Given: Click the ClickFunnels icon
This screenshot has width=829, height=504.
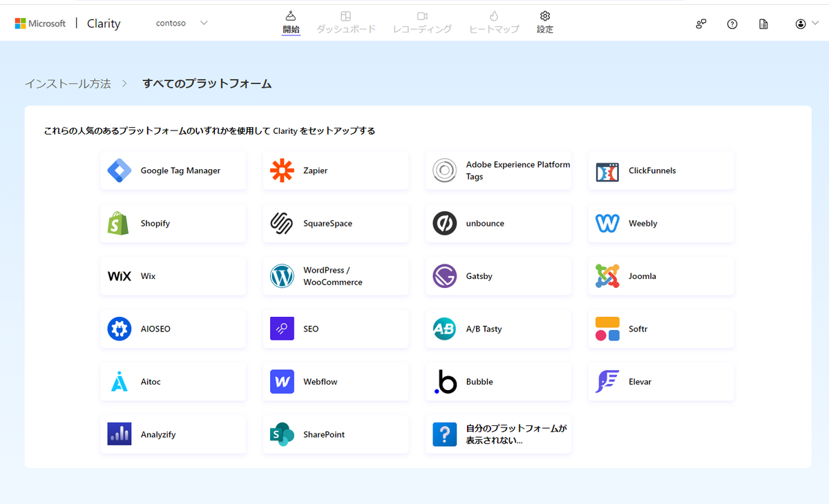Looking at the screenshot, I should click(x=607, y=171).
